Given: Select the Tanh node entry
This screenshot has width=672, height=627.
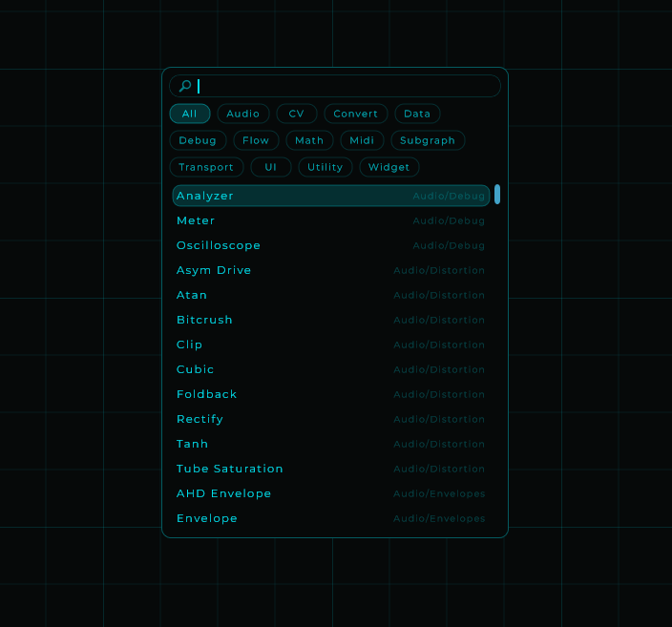Looking at the screenshot, I should [331, 444].
